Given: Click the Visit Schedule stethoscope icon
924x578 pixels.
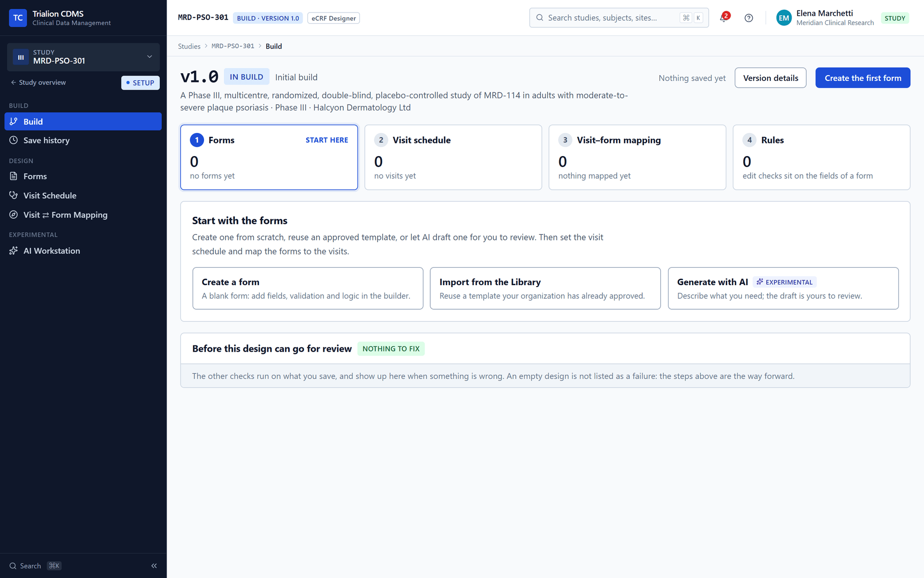Looking at the screenshot, I should point(13,195).
